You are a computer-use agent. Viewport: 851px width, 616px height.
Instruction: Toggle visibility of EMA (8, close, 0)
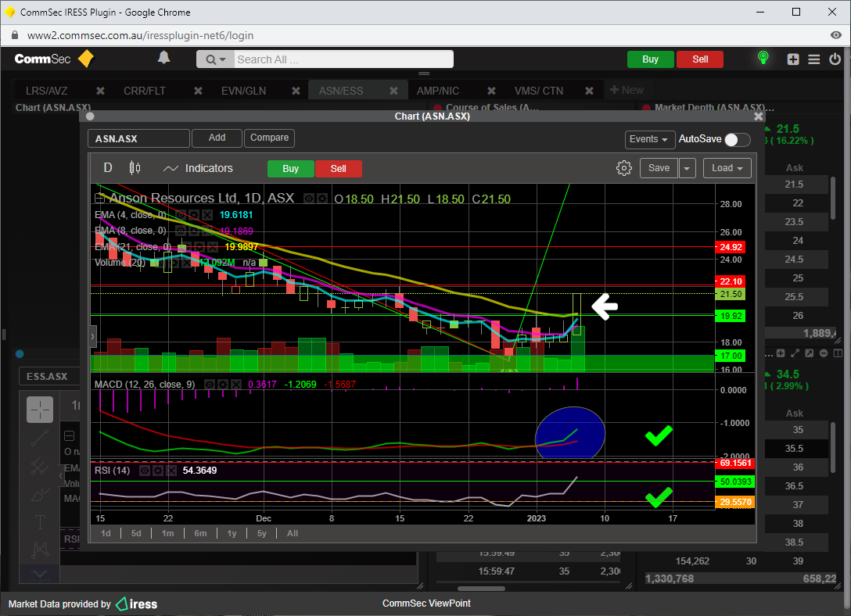[x=181, y=231]
